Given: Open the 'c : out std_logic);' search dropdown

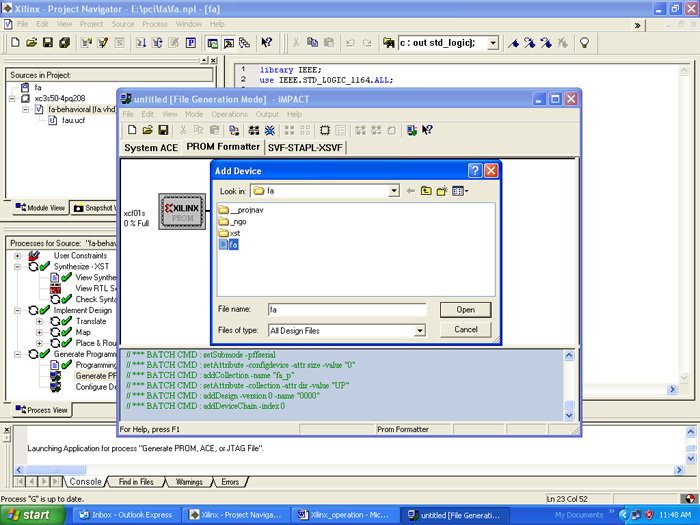Looking at the screenshot, I should [x=493, y=43].
